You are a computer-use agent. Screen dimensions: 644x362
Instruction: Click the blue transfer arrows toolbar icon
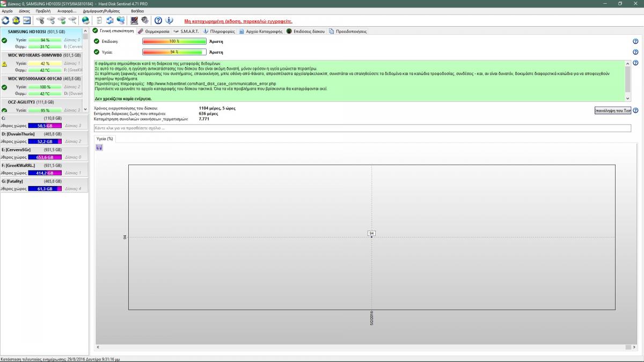click(x=110, y=20)
